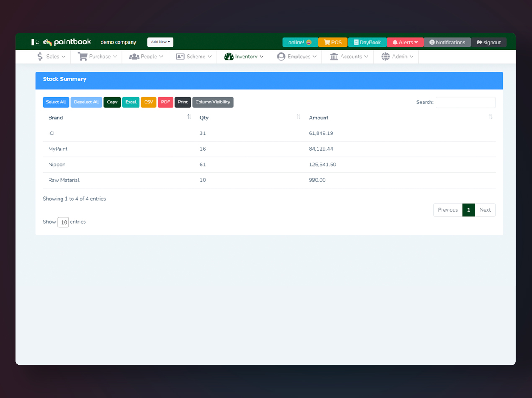Select the Nippon brand row

pos(269,165)
